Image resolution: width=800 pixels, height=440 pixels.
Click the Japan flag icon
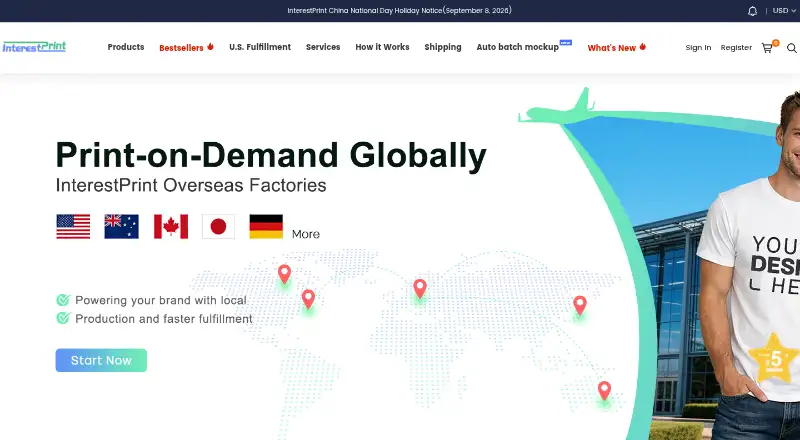click(x=218, y=227)
